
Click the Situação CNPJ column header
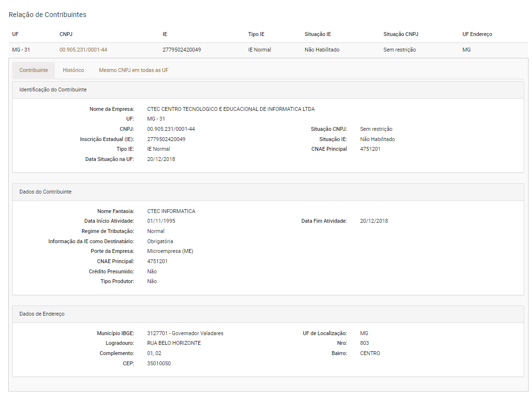(x=401, y=35)
